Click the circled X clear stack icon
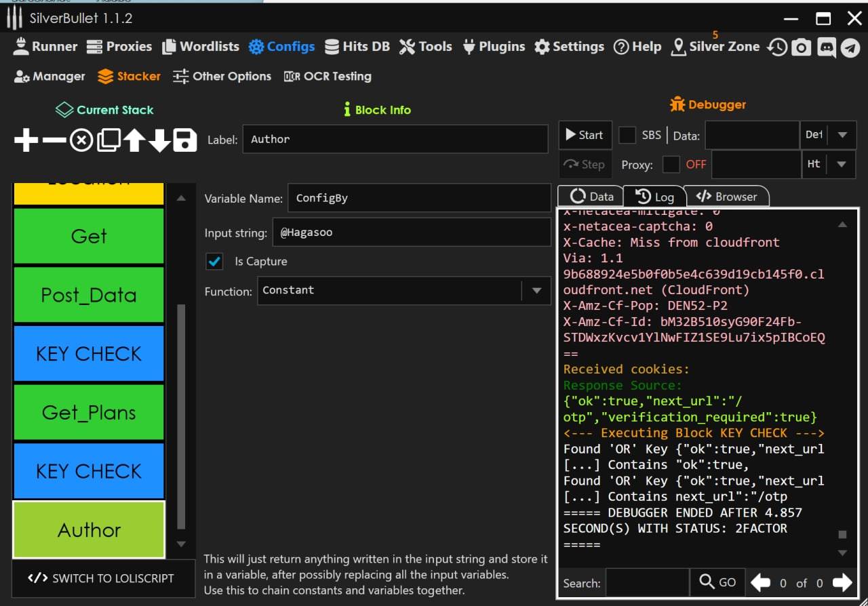 pyautogui.click(x=81, y=140)
